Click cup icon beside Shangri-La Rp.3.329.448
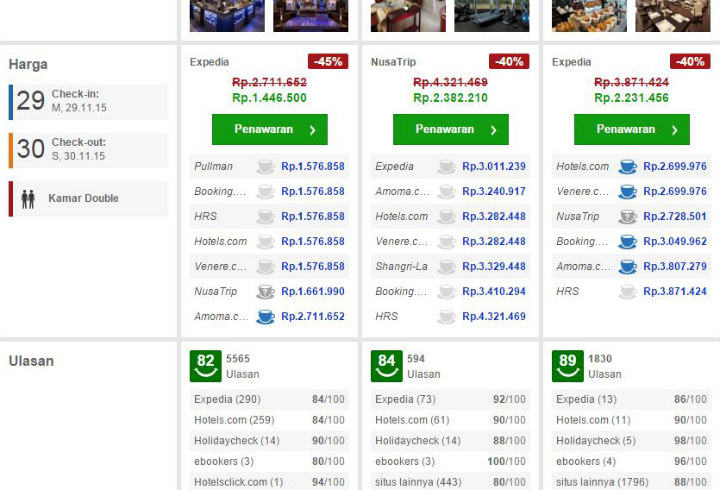 pos(446,266)
